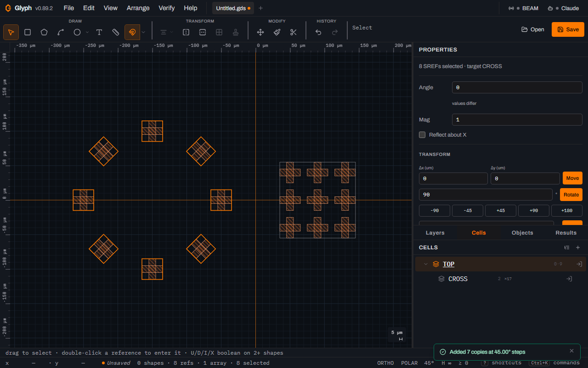This screenshot has width=588, height=368.
Task: Redo the undone action
Action: pos(335,32)
